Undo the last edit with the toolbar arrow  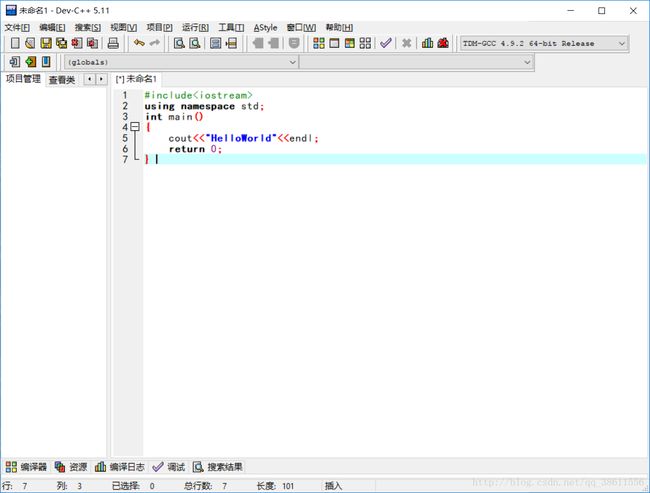tap(139, 43)
